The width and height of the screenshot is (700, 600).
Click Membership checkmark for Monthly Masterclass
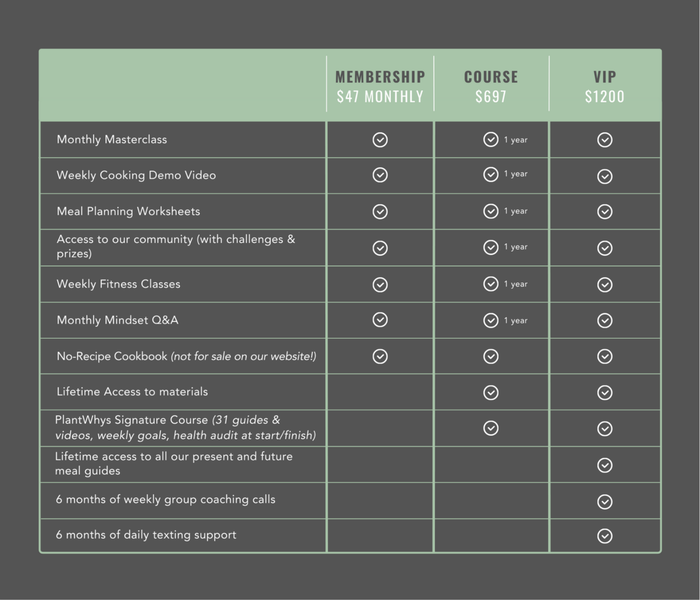(380, 140)
